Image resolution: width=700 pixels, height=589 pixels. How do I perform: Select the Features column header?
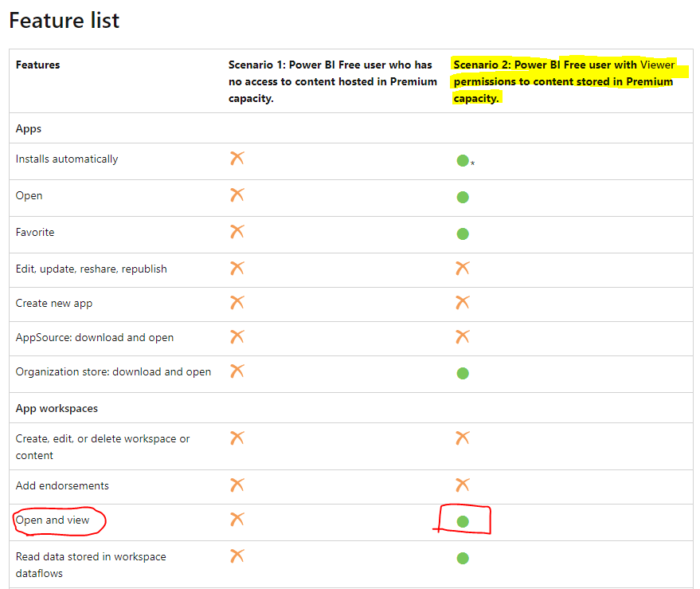[x=37, y=65]
